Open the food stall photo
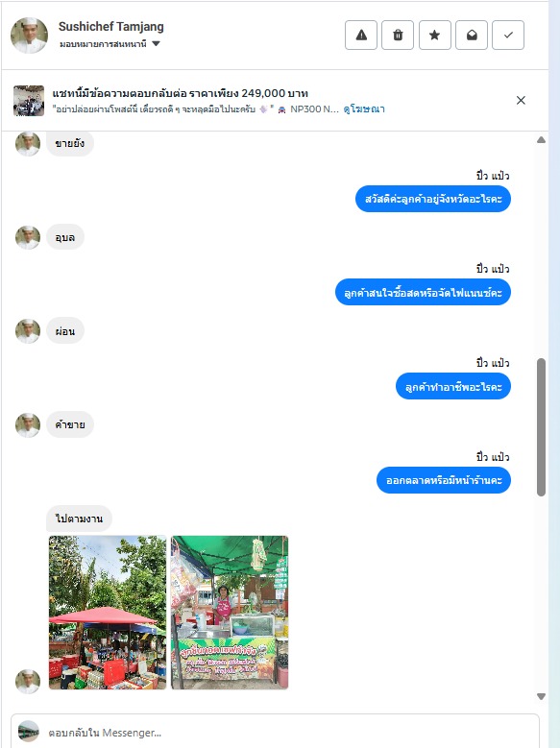The height and width of the screenshot is (748, 560). tap(230, 613)
